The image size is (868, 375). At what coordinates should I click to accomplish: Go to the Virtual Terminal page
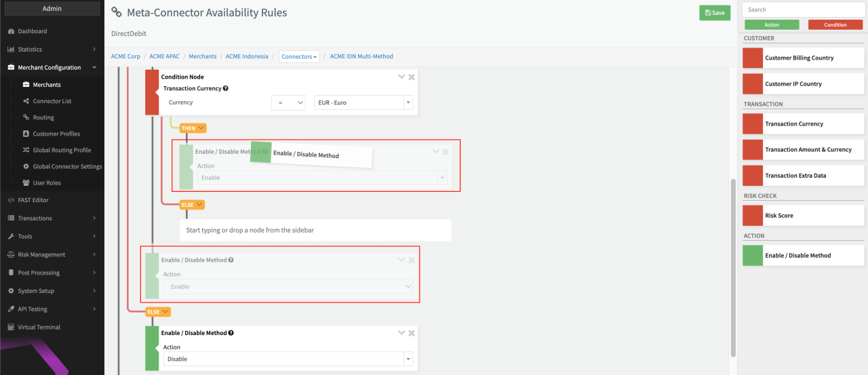pos(39,327)
